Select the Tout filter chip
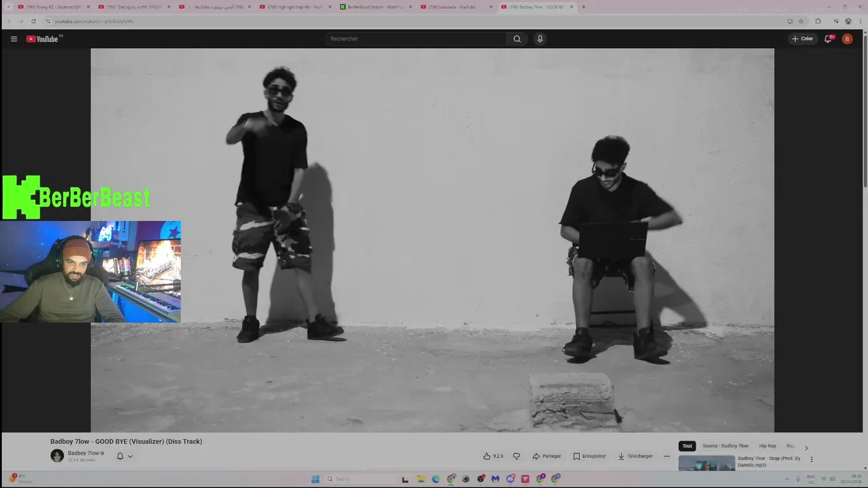The width and height of the screenshot is (868, 488). (687, 446)
